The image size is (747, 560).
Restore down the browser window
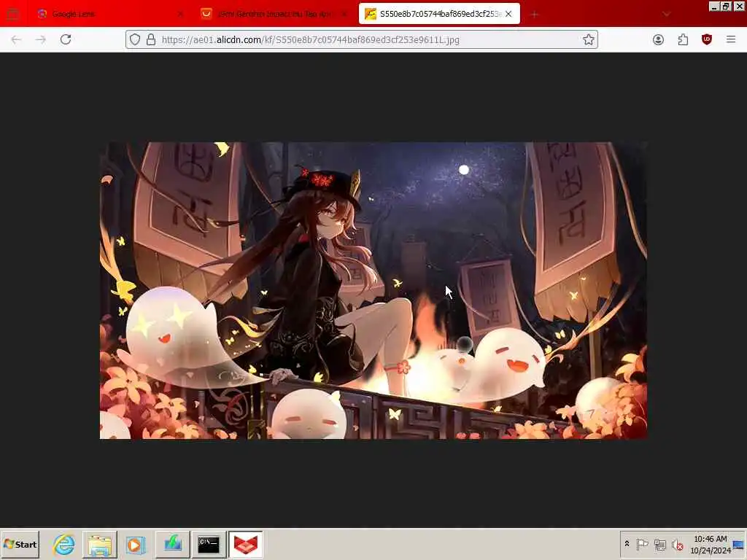pyautogui.click(x=726, y=6)
